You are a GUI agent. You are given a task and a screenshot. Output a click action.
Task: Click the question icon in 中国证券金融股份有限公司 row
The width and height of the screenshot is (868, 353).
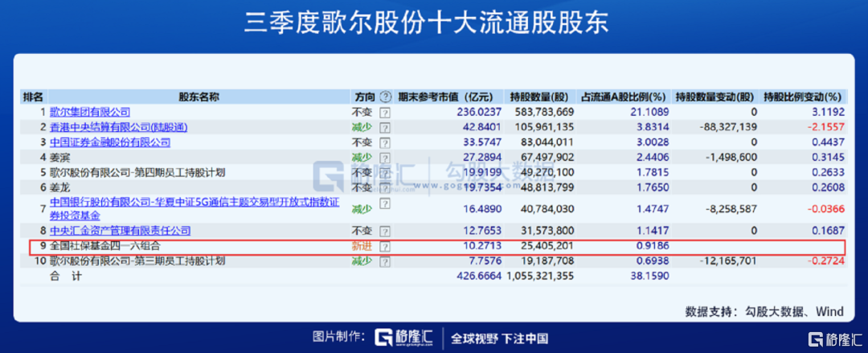click(385, 142)
